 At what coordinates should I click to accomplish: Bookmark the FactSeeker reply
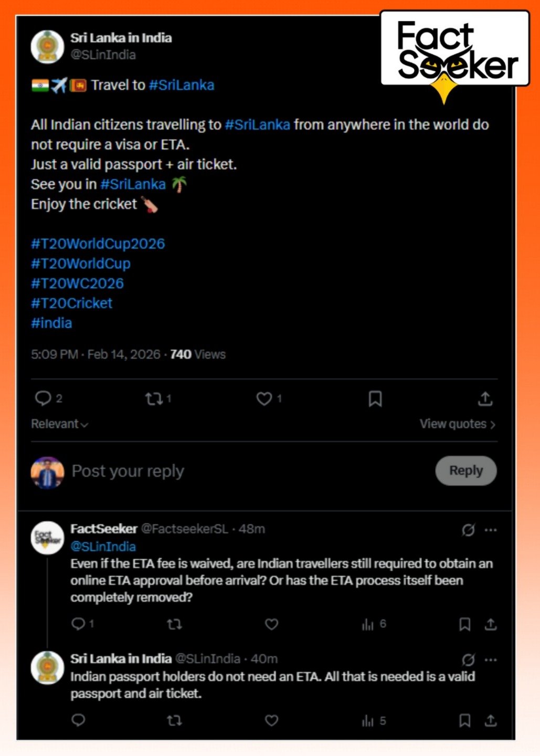pyautogui.click(x=464, y=624)
